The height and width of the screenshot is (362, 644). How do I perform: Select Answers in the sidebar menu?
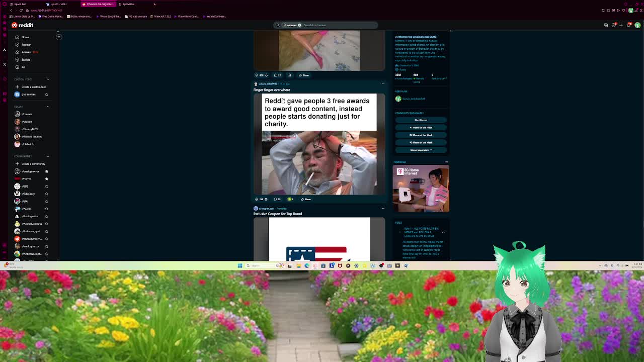tap(26, 52)
